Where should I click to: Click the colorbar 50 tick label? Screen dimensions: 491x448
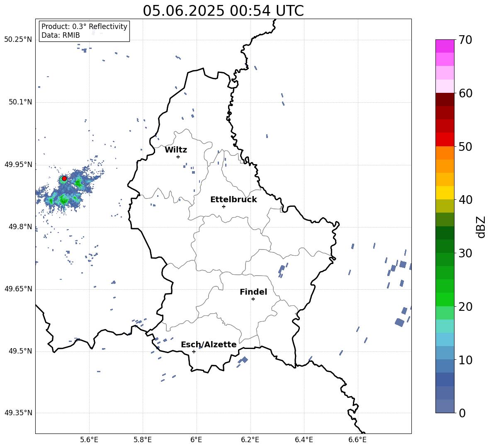pyautogui.click(x=465, y=147)
